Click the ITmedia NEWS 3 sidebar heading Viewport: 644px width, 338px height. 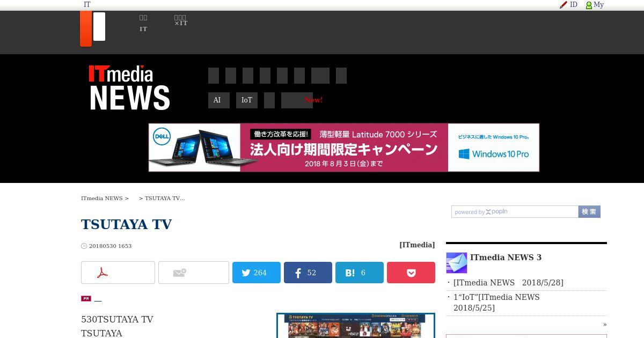click(x=506, y=258)
